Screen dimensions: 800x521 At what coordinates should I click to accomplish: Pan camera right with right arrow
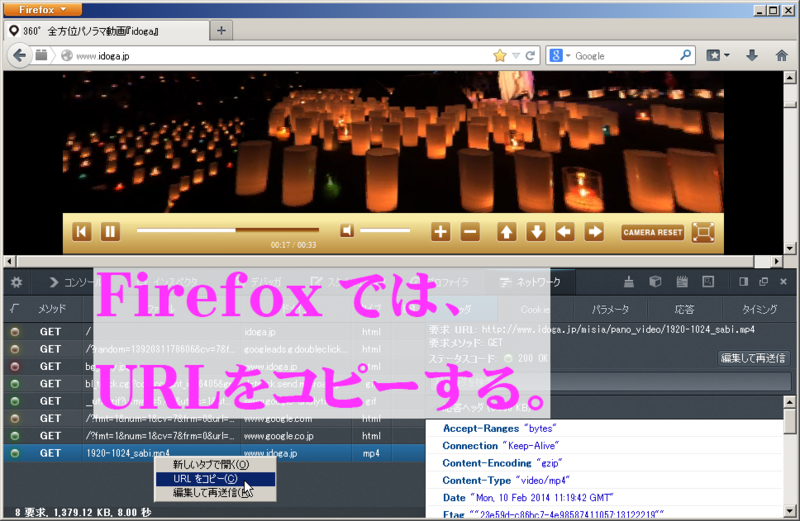(594, 232)
